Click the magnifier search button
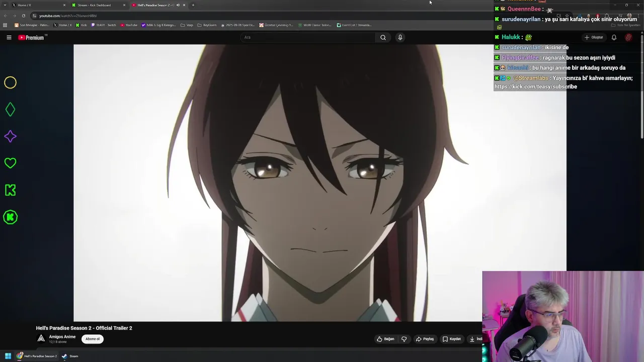 tap(383, 37)
